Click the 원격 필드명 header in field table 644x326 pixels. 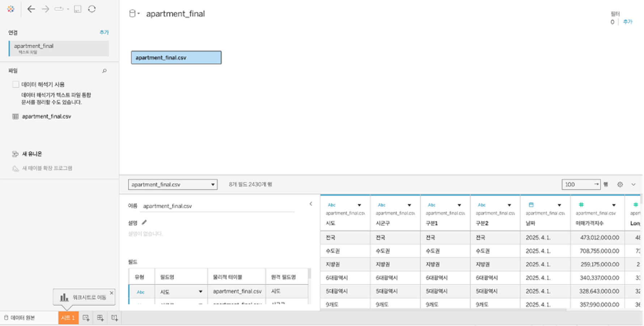point(284,277)
